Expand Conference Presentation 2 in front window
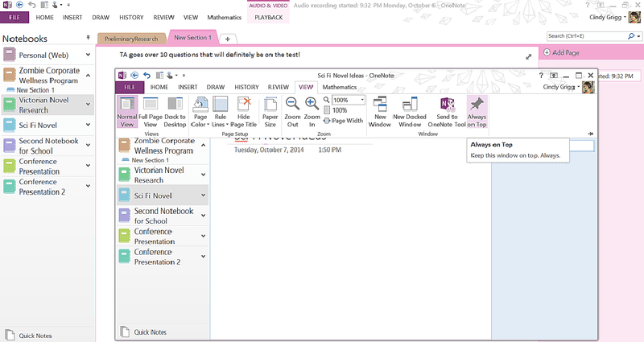 coord(204,257)
